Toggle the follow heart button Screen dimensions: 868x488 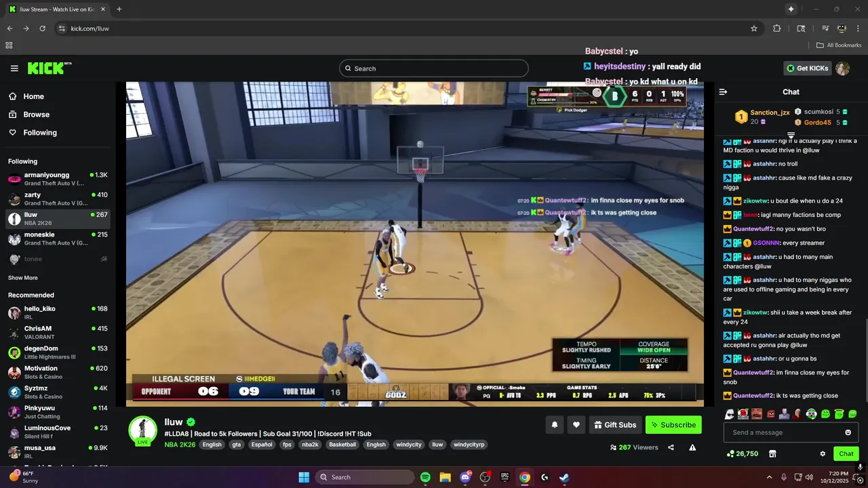(x=576, y=425)
